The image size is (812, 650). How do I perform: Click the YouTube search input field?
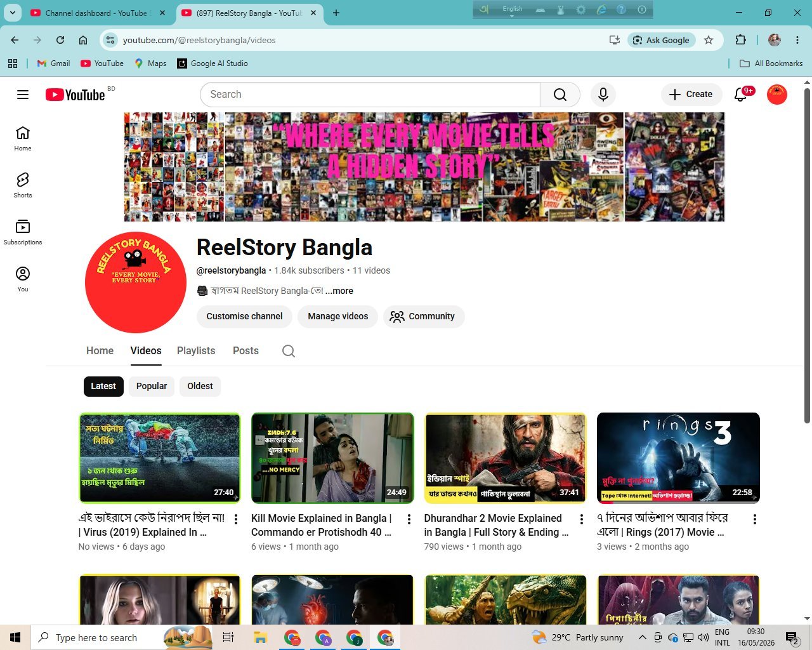click(x=370, y=95)
